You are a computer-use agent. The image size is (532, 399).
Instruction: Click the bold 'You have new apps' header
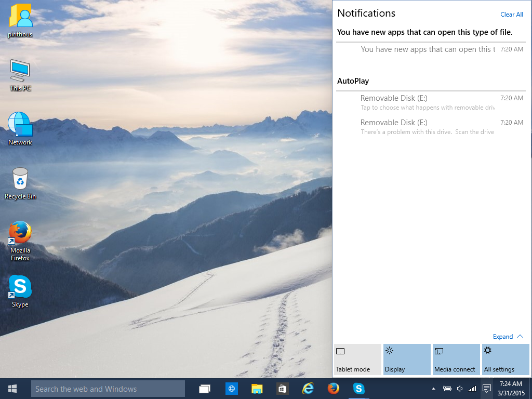click(424, 32)
